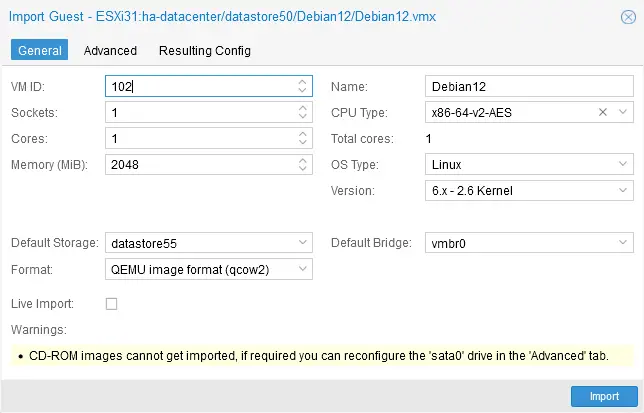Image resolution: width=644 pixels, height=413 pixels.
Task: Decrease Memory (MiB) with the down arrow
Action: [x=302, y=168]
